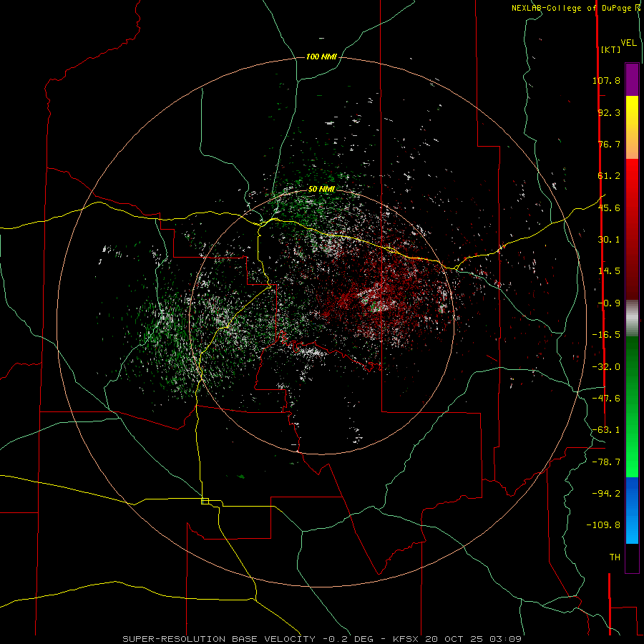Select the 92.3 velocity scale value
Viewport: 644px width, 644px height.
pyautogui.click(x=609, y=112)
